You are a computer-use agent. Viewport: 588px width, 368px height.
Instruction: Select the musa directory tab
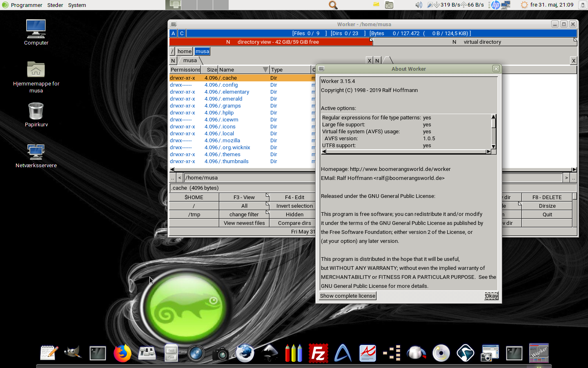190,61
